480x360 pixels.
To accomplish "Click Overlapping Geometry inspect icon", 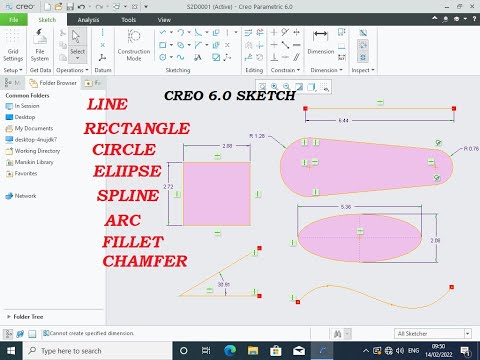I will [363, 32].
